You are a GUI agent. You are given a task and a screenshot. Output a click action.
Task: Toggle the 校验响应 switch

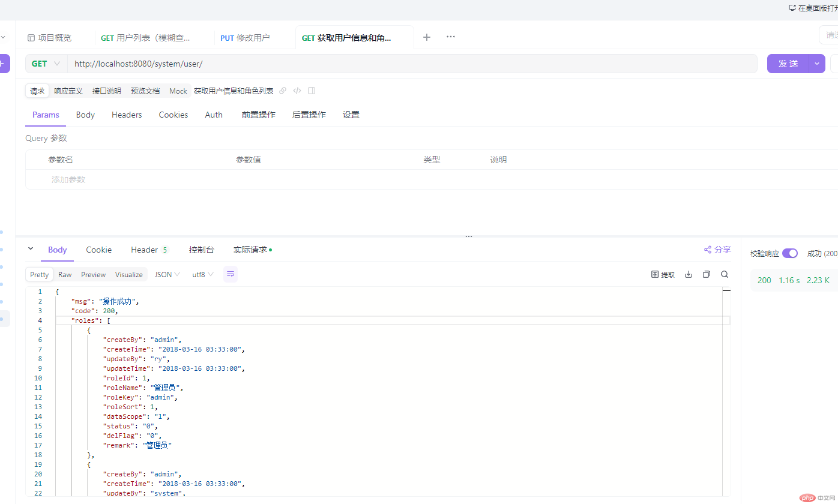(x=790, y=253)
